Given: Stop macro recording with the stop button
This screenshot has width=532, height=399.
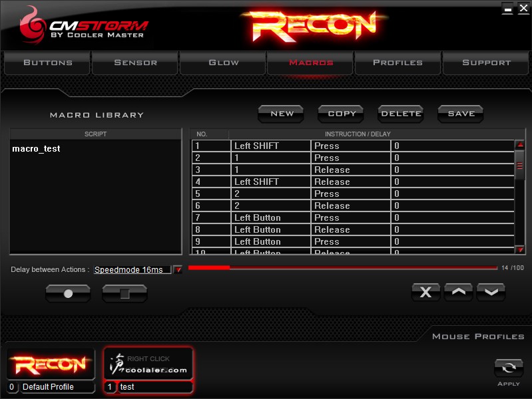Looking at the screenshot, I should click(125, 293).
